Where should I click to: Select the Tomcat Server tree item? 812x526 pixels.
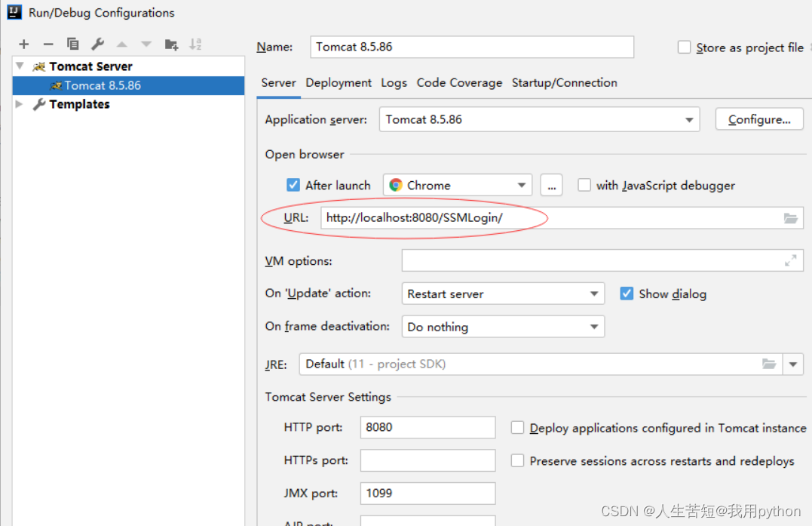click(x=90, y=66)
